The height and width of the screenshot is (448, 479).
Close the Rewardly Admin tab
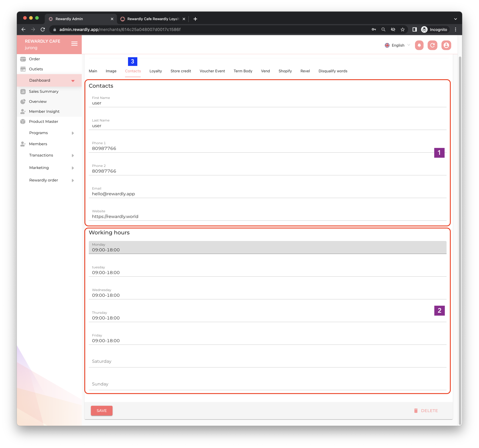point(112,19)
